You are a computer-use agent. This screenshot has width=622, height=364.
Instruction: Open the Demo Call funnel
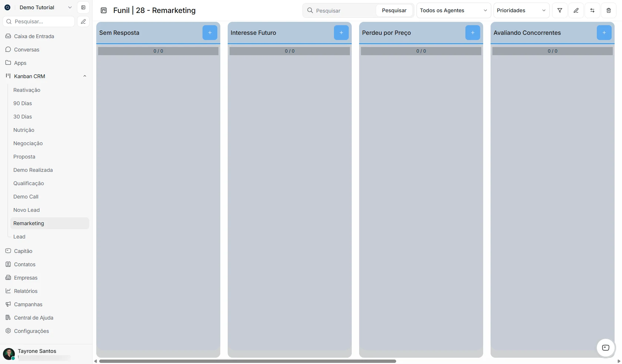pyautogui.click(x=50, y=197)
